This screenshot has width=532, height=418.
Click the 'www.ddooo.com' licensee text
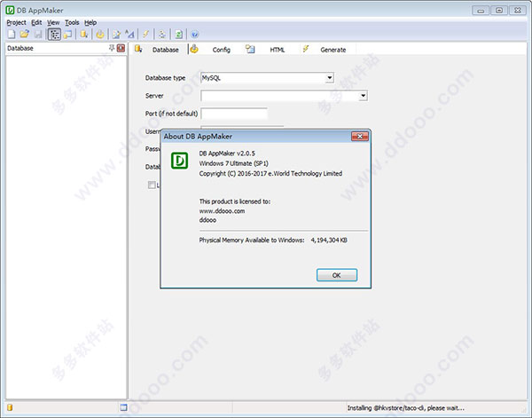222,211
